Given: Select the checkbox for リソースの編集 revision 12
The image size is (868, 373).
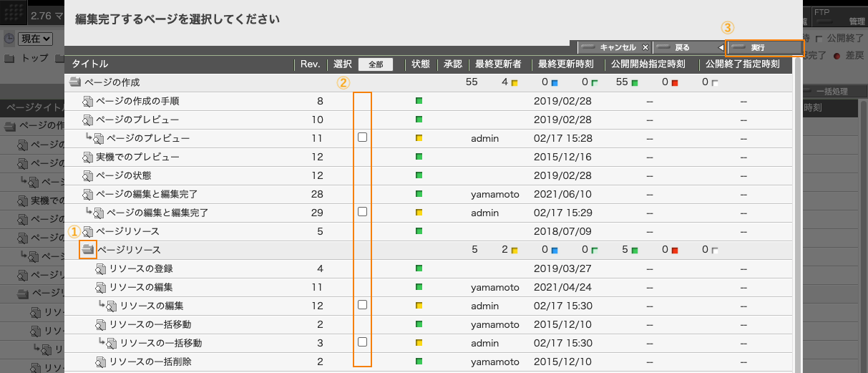Looking at the screenshot, I should tap(362, 305).
